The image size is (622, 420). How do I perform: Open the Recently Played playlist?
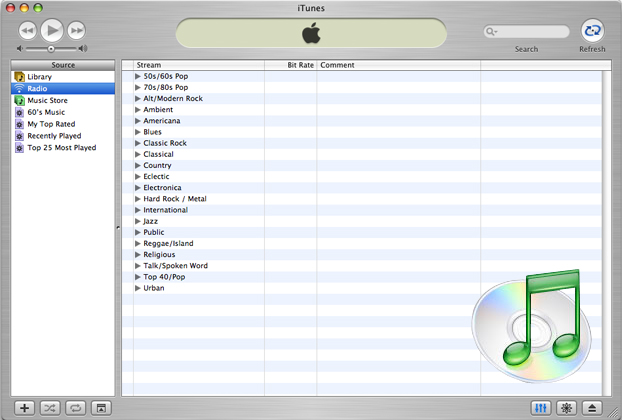pyautogui.click(x=63, y=136)
